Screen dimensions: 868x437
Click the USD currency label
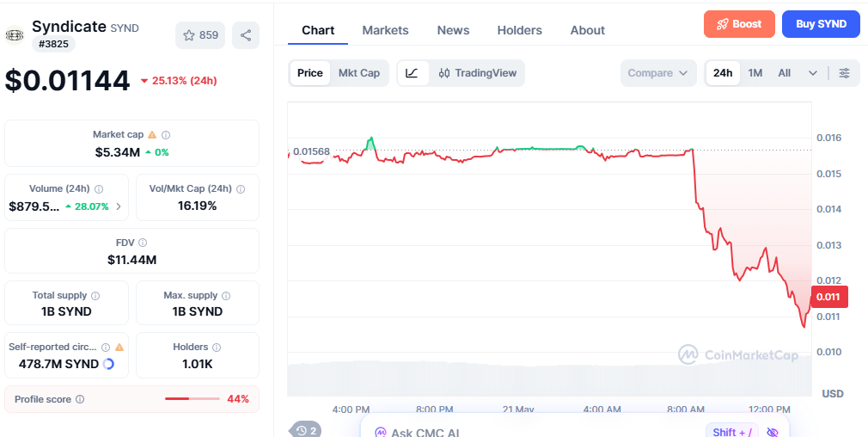click(833, 394)
